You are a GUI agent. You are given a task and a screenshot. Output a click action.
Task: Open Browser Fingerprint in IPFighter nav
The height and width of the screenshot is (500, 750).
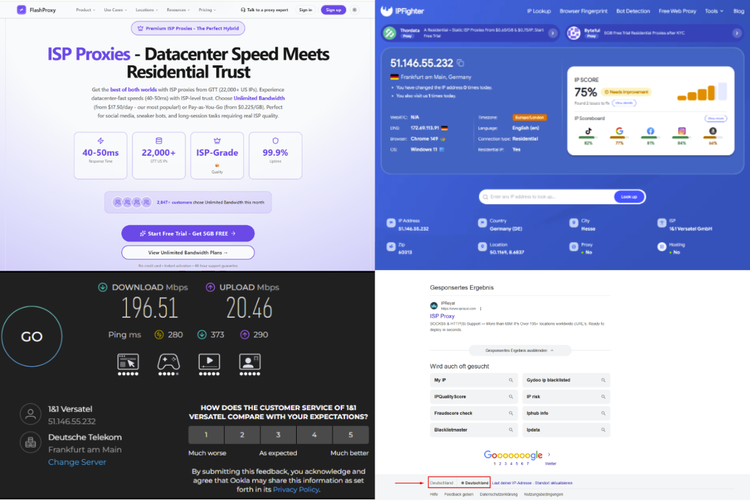click(x=584, y=11)
